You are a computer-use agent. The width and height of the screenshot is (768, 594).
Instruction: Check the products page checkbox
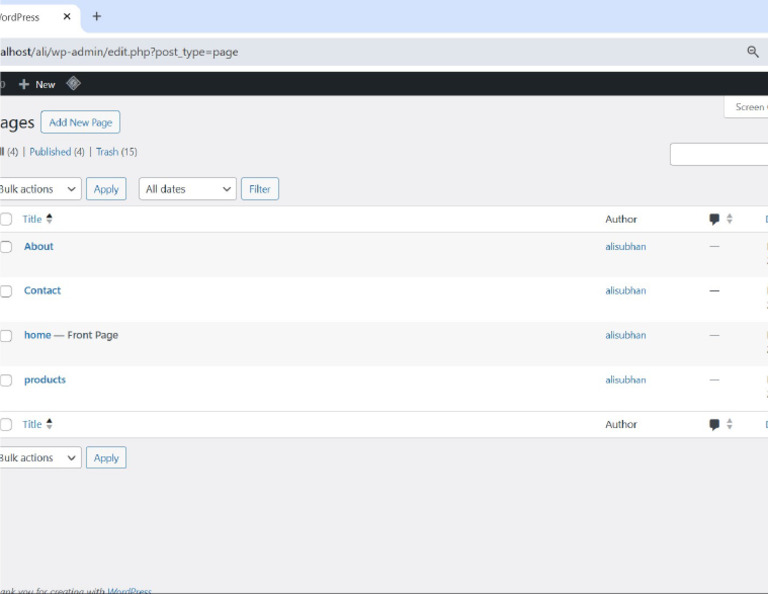[x=6, y=380]
